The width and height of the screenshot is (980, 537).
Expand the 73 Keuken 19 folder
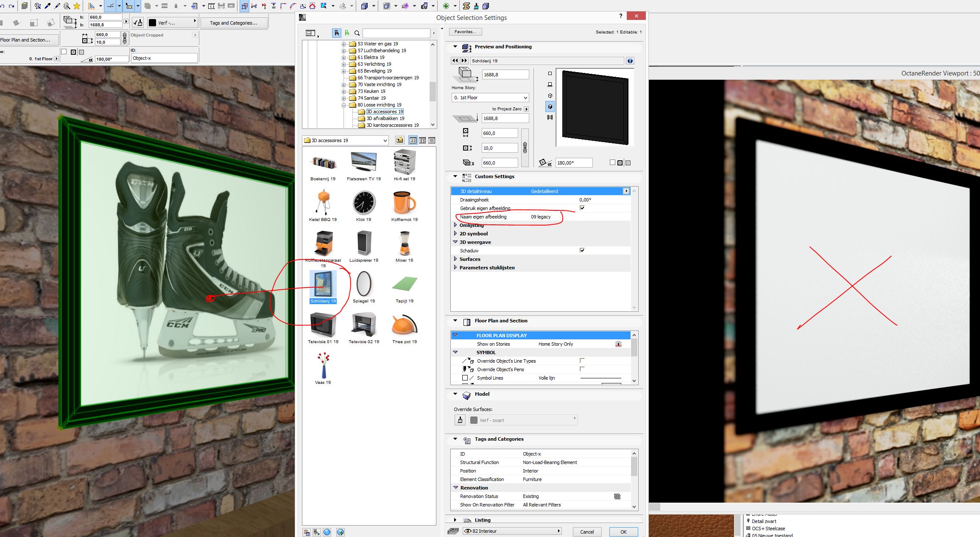[343, 91]
